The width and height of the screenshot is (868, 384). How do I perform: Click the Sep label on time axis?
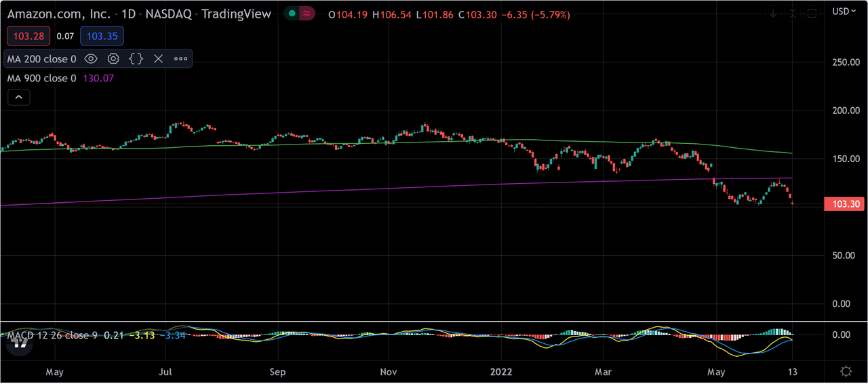coord(277,372)
